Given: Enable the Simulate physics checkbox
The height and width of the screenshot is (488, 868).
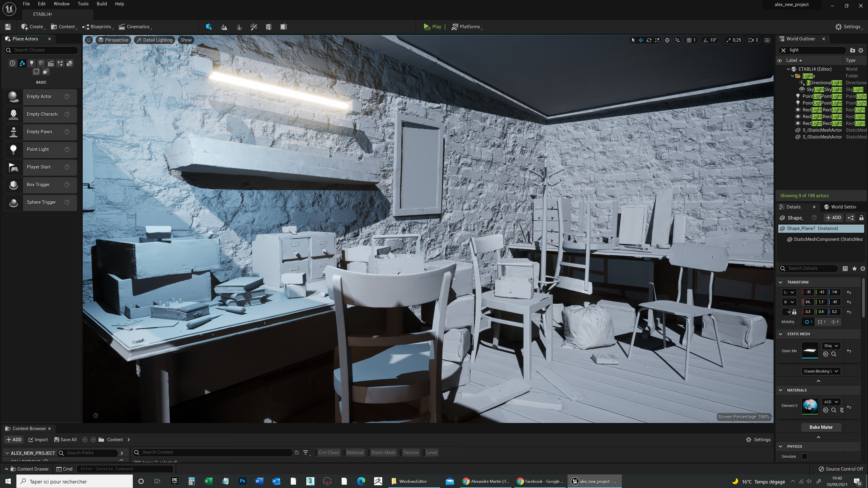Looking at the screenshot, I should pyautogui.click(x=805, y=456).
